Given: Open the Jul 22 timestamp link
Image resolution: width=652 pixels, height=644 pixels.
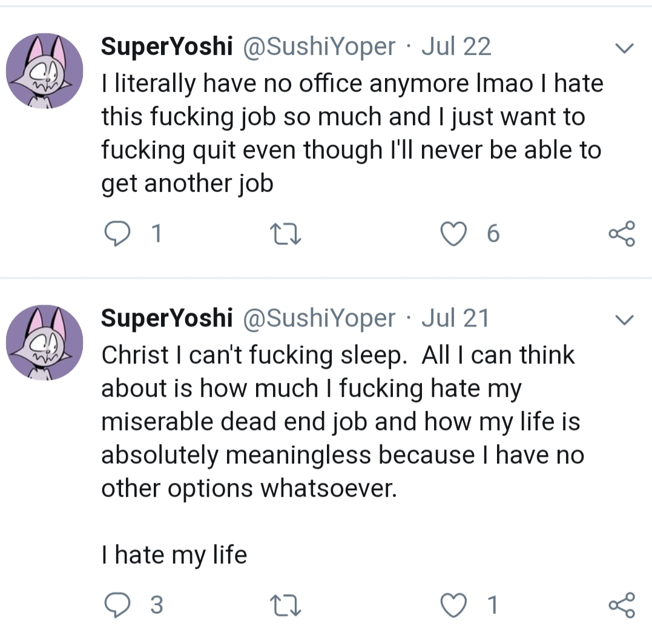Looking at the screenshot, I should (x=456, y=47).
